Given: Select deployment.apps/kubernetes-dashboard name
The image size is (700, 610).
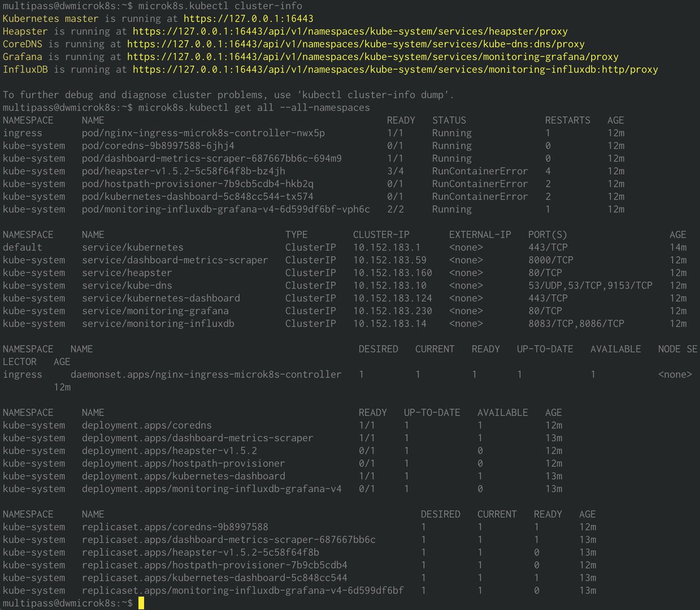Looking at the screenshot, I should click(184, 476).
